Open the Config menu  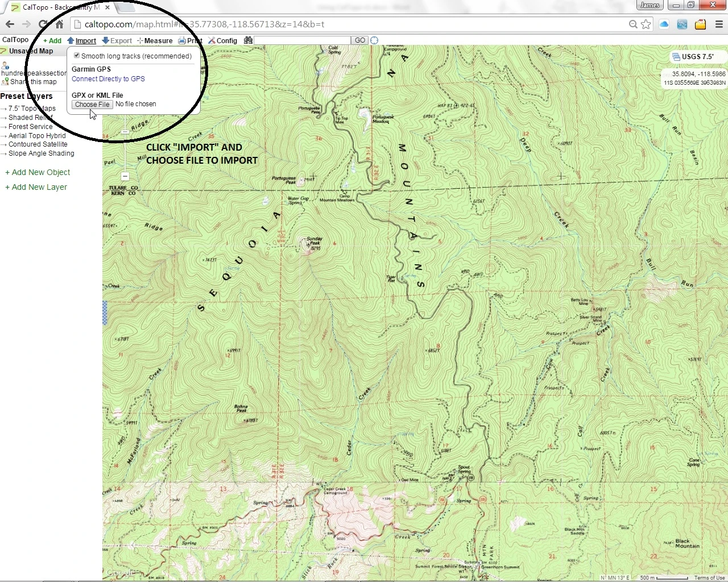coord(222,40)
